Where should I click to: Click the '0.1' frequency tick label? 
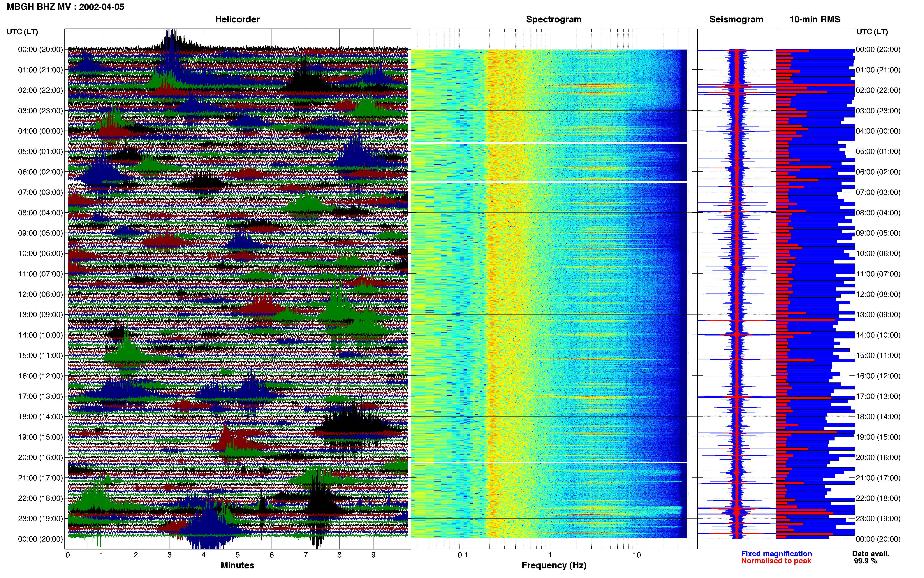tap(463, 555)
